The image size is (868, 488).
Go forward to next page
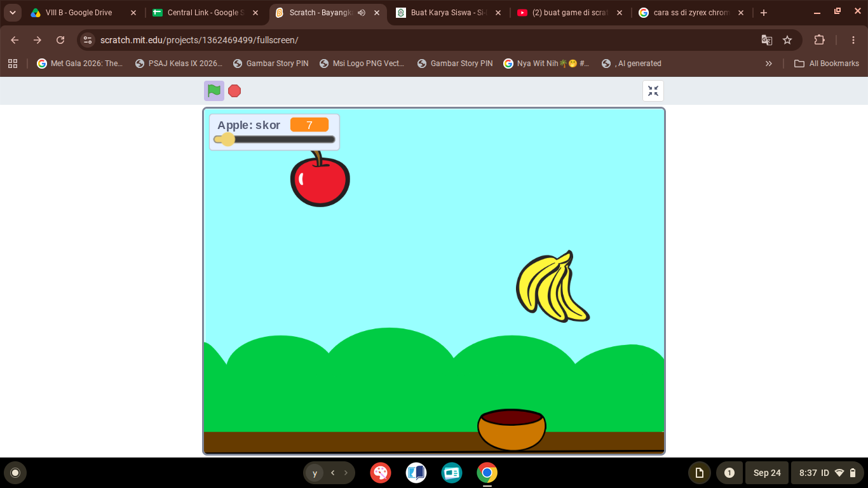pyautogui.click(x=37, y=40)
